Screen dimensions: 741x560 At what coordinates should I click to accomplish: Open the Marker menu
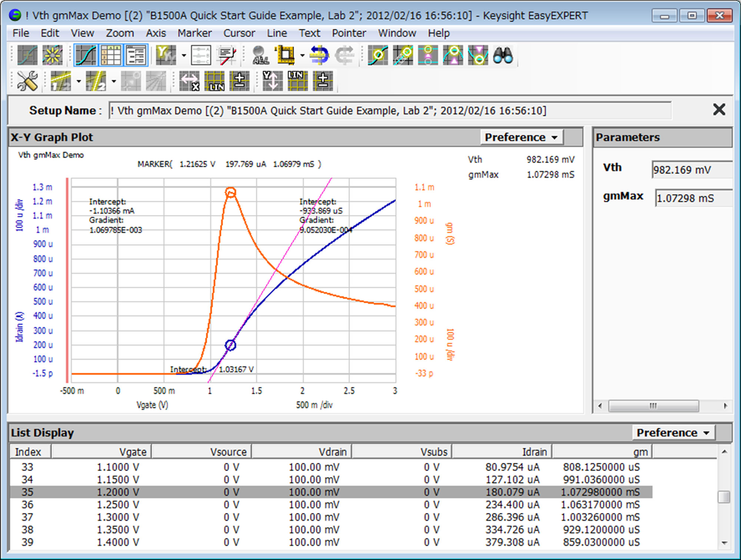[194, 33]
